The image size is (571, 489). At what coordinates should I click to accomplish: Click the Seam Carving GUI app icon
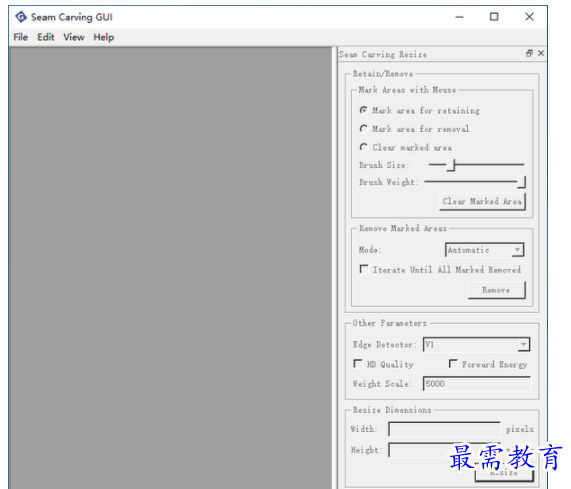21,17
